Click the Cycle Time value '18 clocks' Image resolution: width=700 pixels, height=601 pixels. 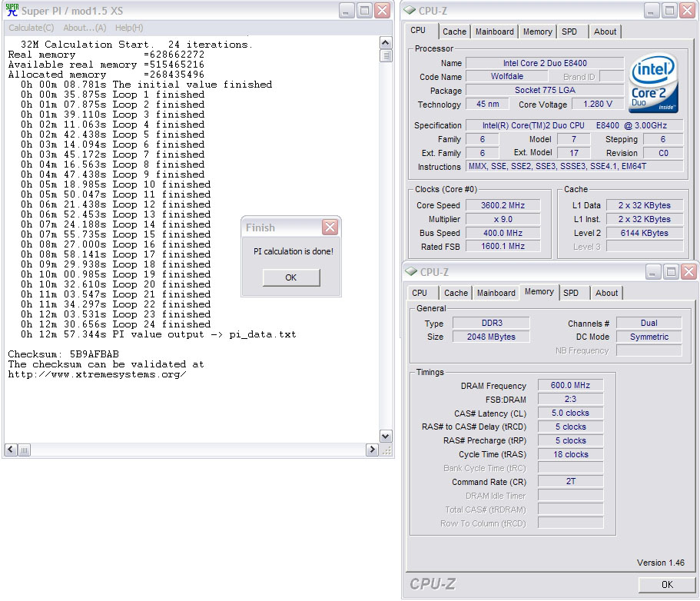(x=571, y=454)
